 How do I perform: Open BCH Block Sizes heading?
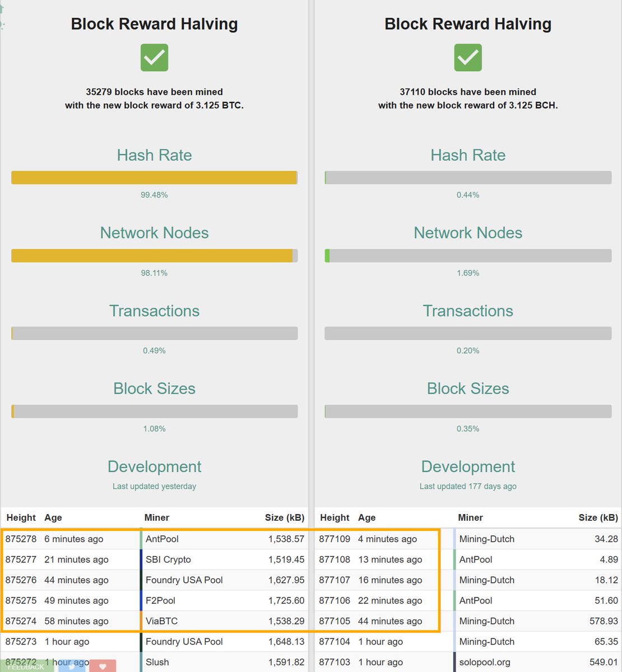pyautogui.click(x=468, y=389)
